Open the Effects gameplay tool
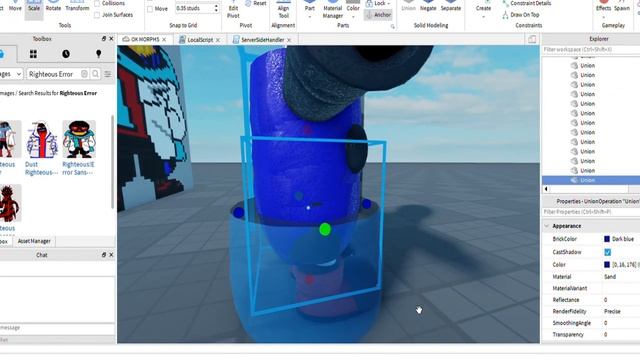 pyautogui.click(x=603, y=8)
